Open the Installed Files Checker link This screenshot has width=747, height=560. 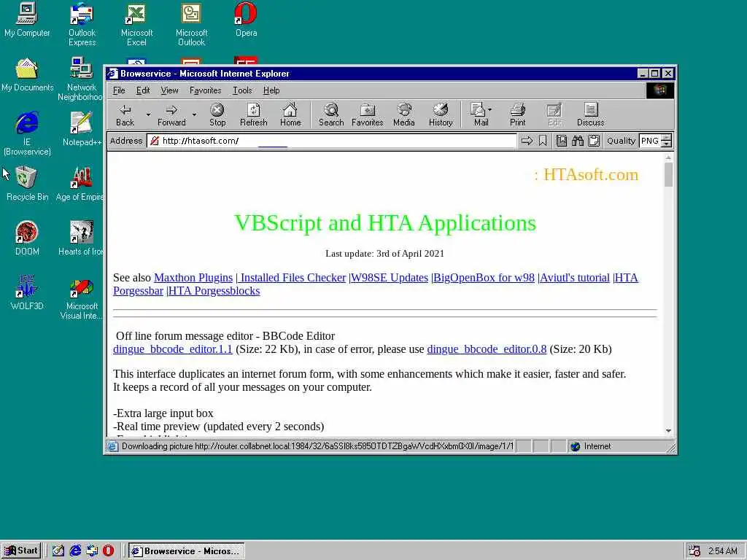point(291,278)
